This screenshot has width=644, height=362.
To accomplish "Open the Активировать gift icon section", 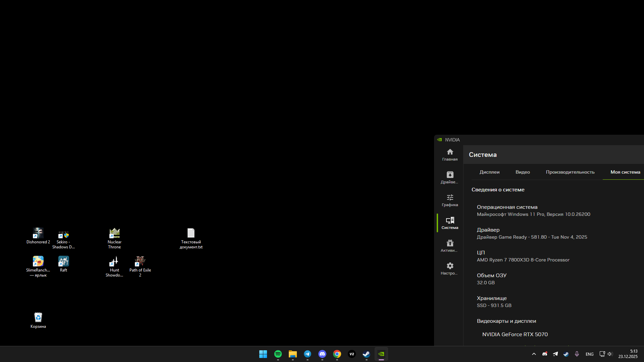I will tap(450, 246).
